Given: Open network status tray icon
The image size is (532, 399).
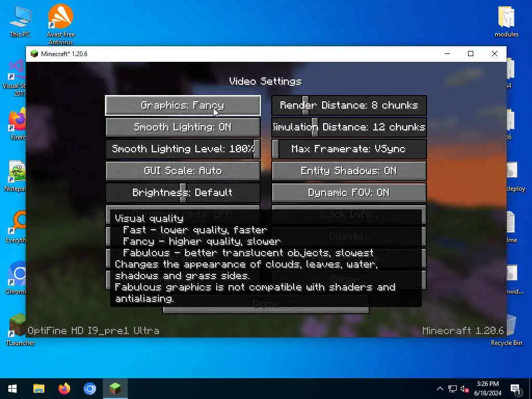Looking at the screenshot, I should [x=453, y=389].
